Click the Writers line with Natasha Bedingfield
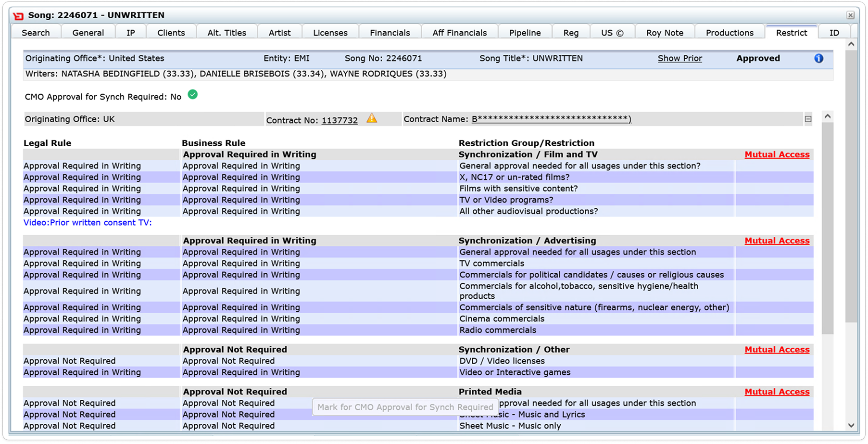Viewport: 868px width, 444px height. (236, 74)
